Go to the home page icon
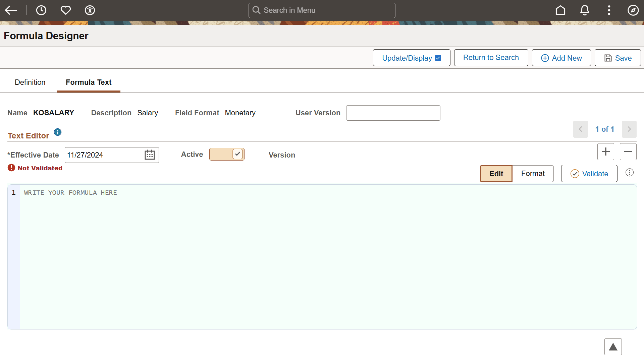This screenshot has width=644, height=362. 560,10
